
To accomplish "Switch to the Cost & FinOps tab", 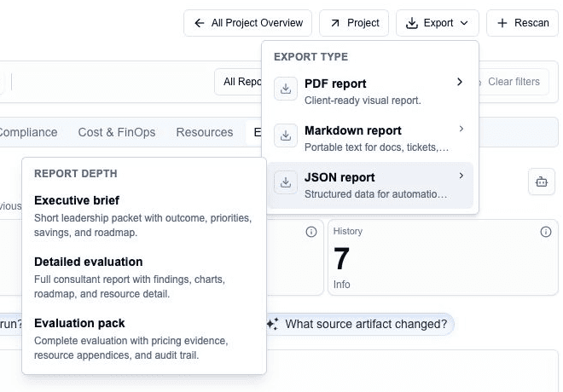I will (117, 132).
